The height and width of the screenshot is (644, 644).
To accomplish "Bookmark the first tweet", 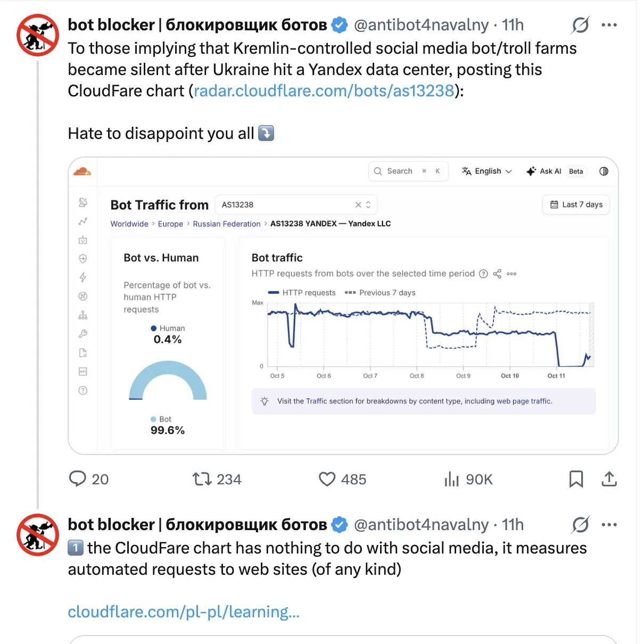I will [x=576, y=479].
